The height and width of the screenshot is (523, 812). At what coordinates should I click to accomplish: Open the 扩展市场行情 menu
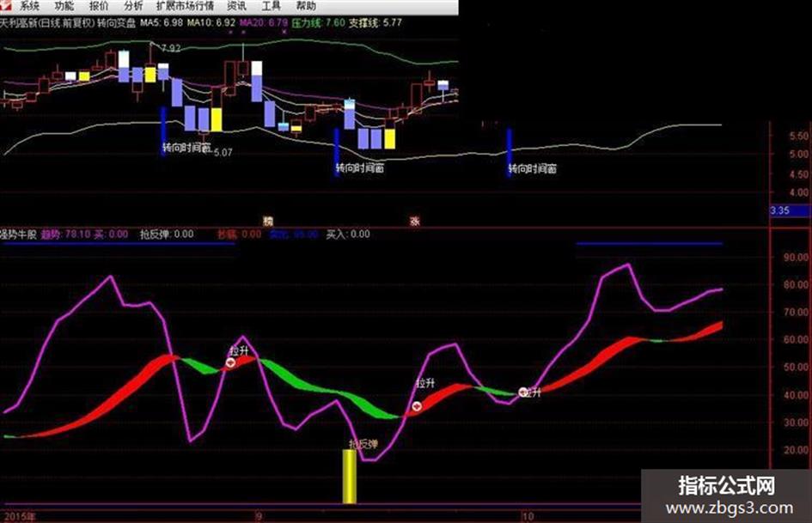click(185, 6)
